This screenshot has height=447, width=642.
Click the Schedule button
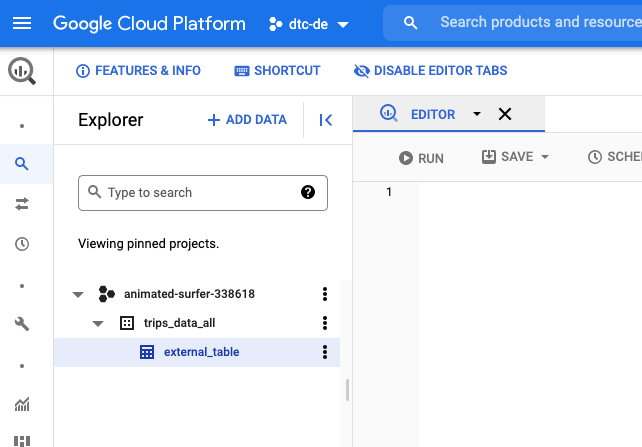coord(615,157)
